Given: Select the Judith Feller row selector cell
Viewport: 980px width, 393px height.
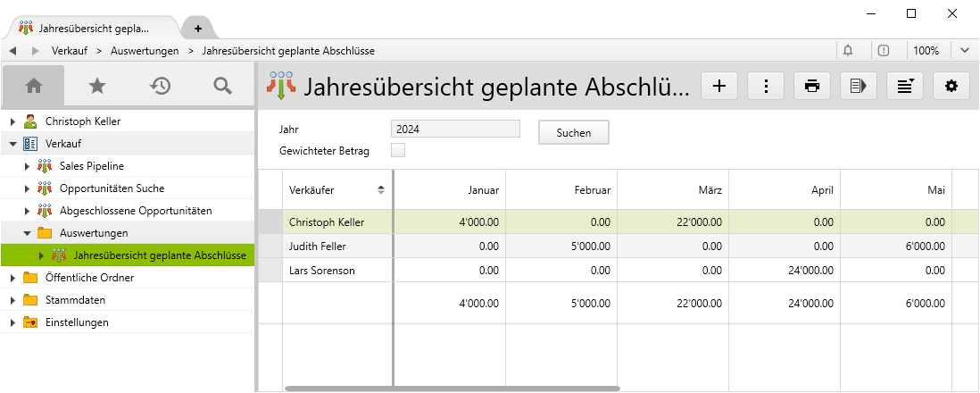Looking at the screenshot, I should tap(270, 246).
